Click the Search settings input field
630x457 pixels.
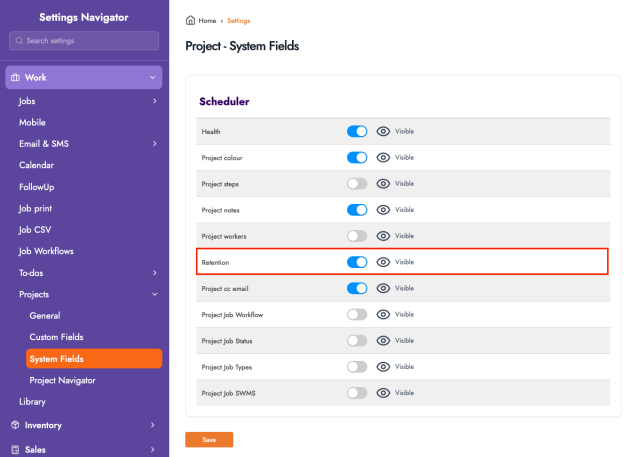click(x=84, y=41)
